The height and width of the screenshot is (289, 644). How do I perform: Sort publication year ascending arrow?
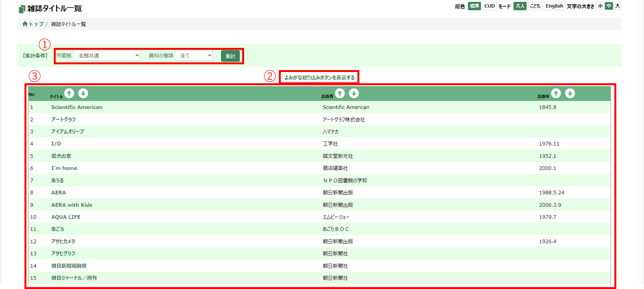[556, 94]
